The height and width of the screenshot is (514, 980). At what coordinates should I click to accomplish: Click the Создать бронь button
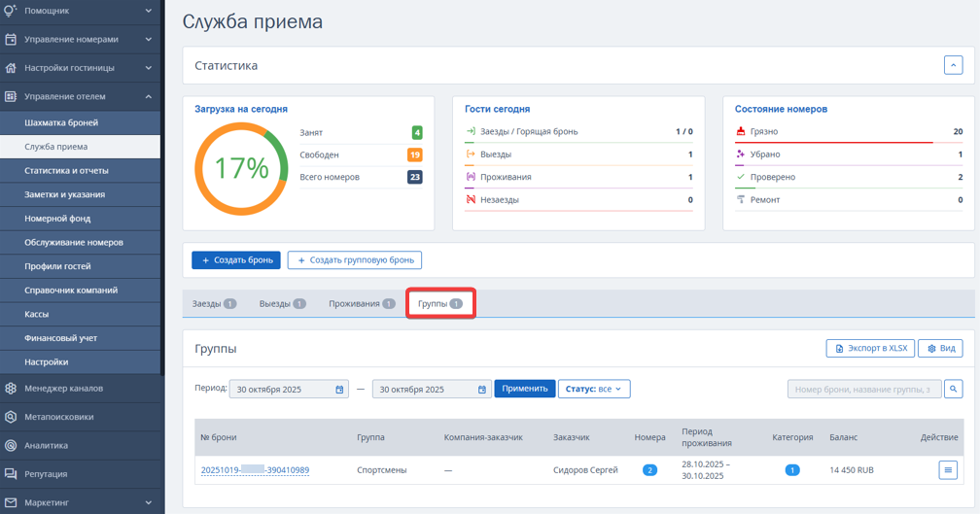[236, 260]
